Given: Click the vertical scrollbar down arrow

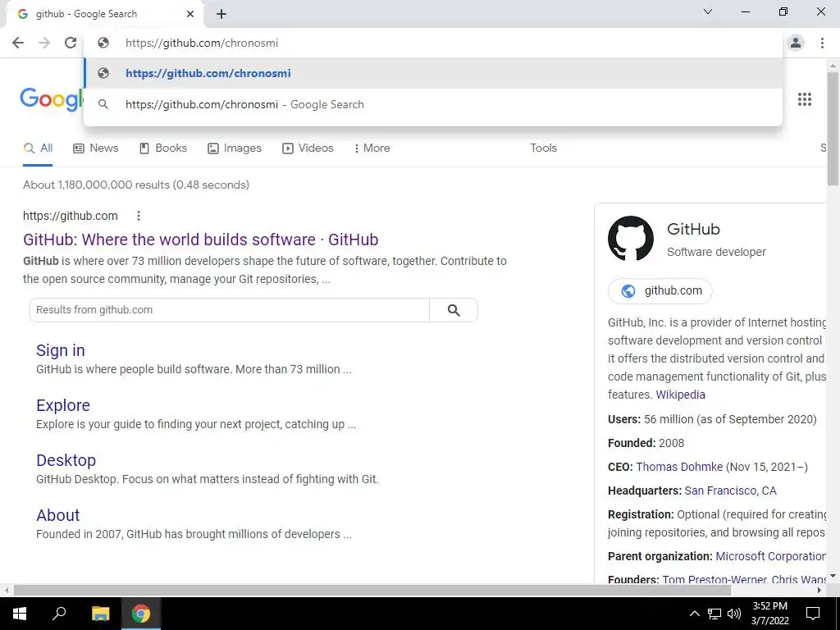Looking at the screenshot, I should click(833, 576).
